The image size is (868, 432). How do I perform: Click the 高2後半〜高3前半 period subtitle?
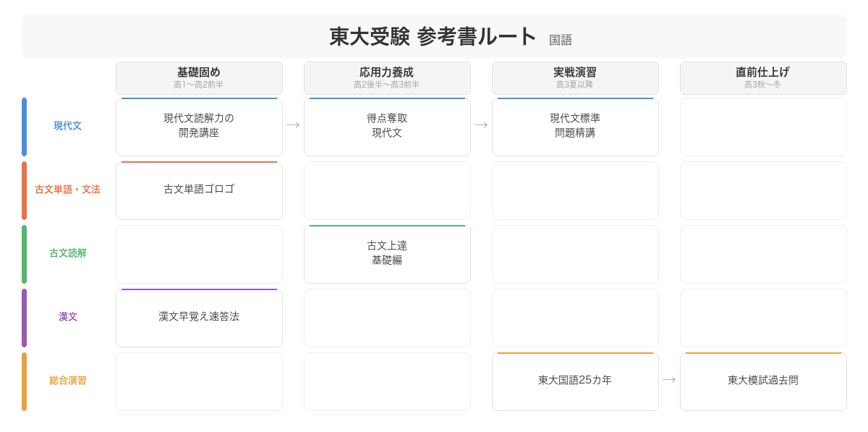387,85
